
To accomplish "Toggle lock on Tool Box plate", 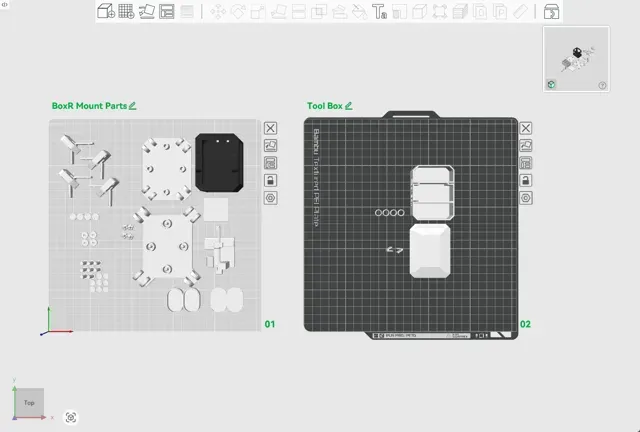I will [x=526, y=180].
